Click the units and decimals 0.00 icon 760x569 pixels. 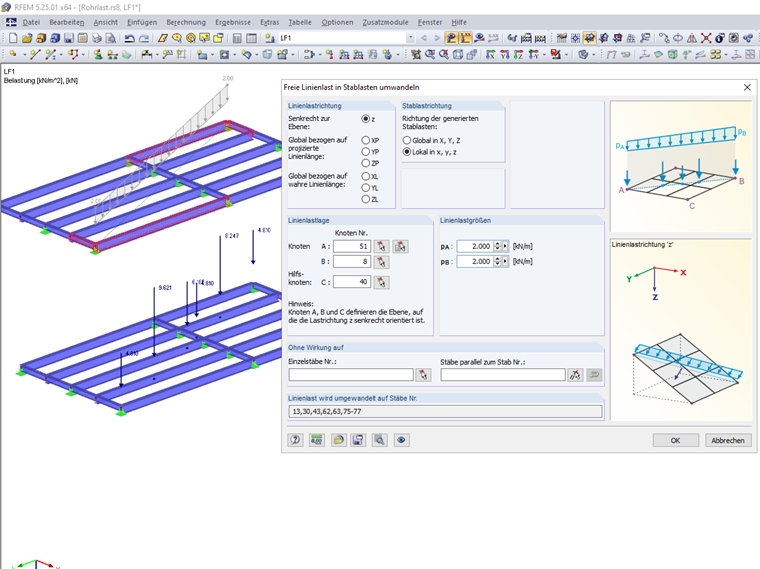pyautogui.click(x=317, y=440)
